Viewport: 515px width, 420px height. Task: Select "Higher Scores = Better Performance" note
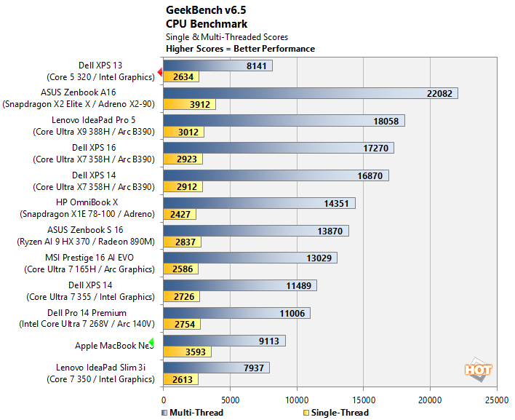coord(240,49)
